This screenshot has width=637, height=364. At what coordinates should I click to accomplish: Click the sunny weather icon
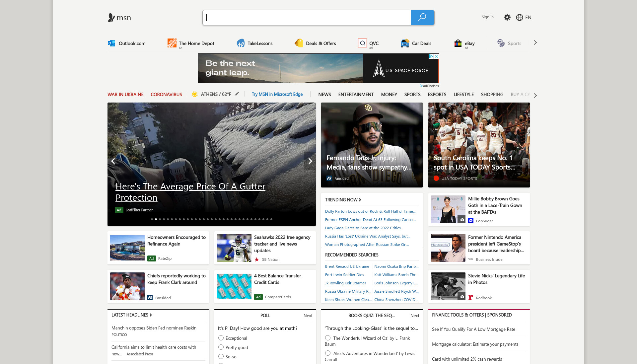click(x=195, y=94)
